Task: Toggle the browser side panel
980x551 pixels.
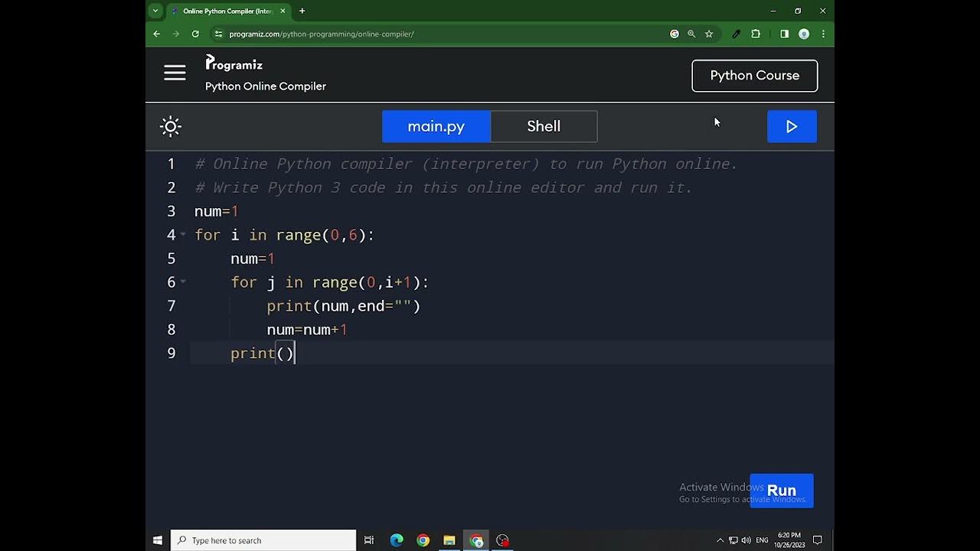Action: (785, 34)
